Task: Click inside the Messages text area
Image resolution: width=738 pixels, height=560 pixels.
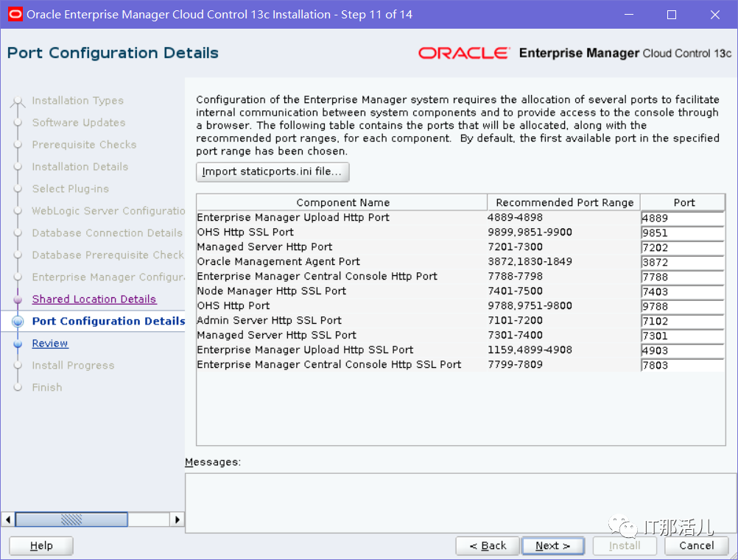Action: [460, 503]
